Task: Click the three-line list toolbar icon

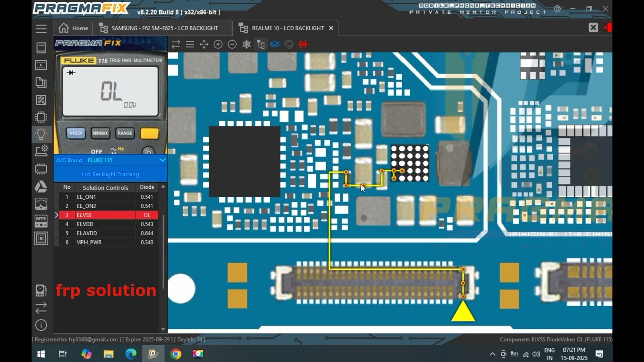Action: click(x=190, y=44)
